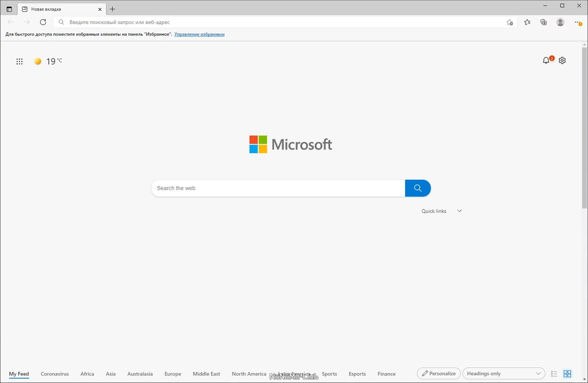588x383 pixels.
Task: Select the Finance feed tab
Action: (387, 374)
